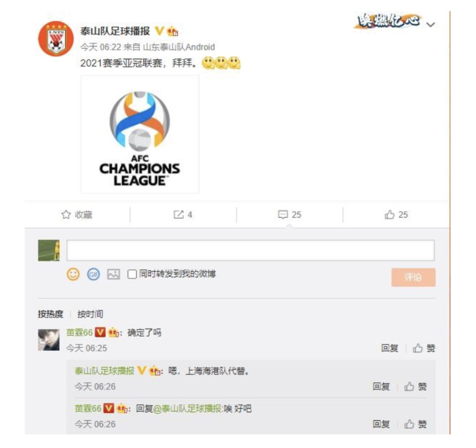Click the comment bubble icon showing 25
Screen dimensions: 476x448
click(x=283, y=214)
